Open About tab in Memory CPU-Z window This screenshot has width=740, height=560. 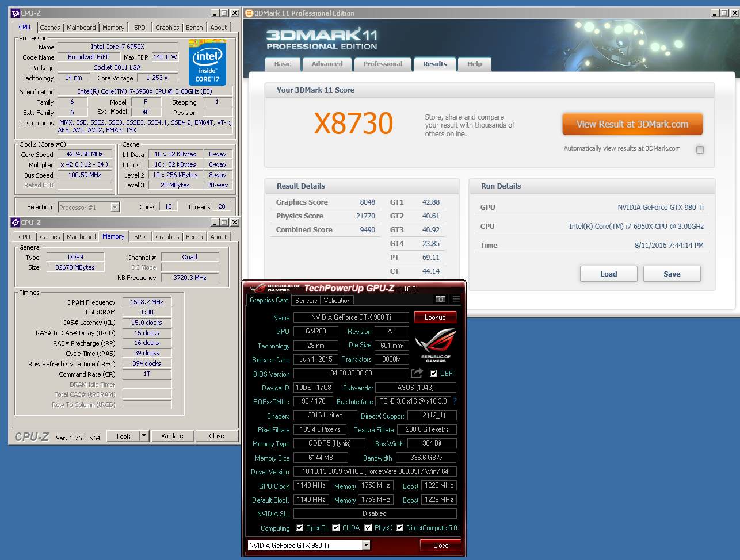(x=219, y=237)
